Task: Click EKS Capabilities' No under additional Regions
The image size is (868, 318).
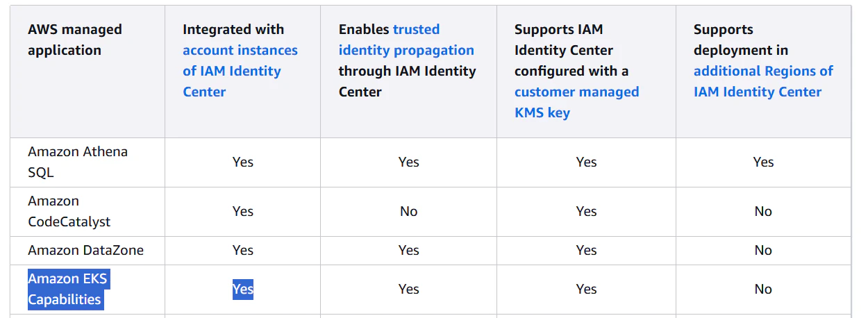Action: click(763, 289)
